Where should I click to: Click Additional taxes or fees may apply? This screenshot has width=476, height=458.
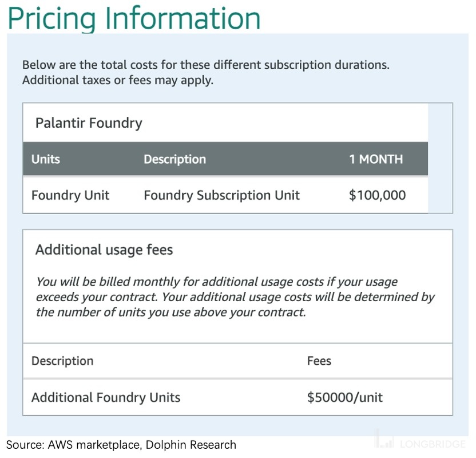point(118,81)
